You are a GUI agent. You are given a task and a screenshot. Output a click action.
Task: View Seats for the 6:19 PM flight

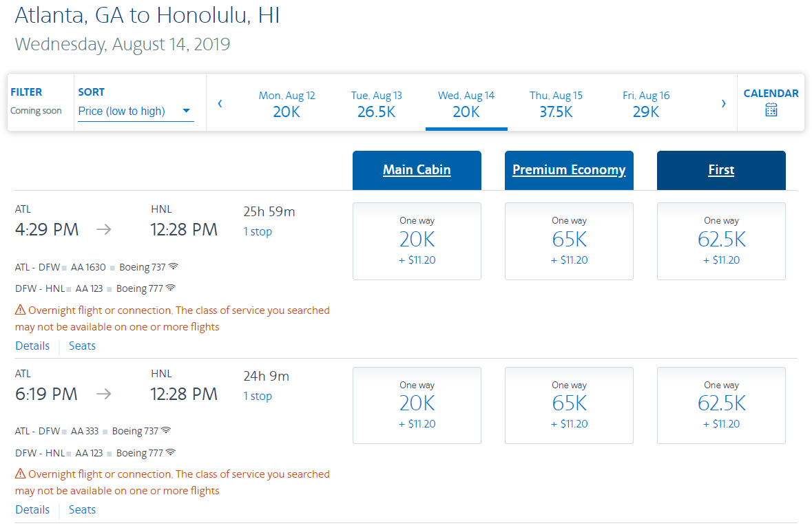pyautogui.click(x=82, y=510)
